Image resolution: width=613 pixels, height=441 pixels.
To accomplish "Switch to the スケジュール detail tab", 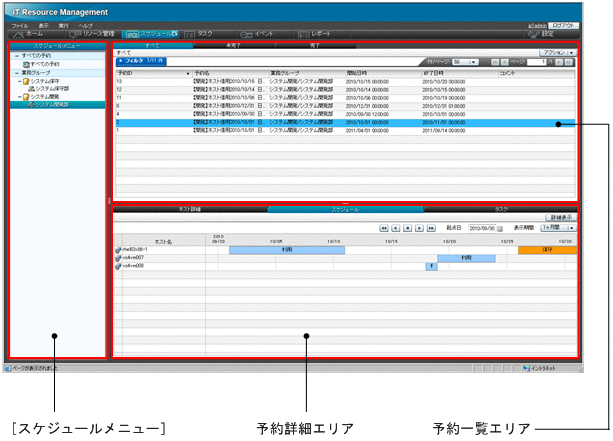I will 346,210.
